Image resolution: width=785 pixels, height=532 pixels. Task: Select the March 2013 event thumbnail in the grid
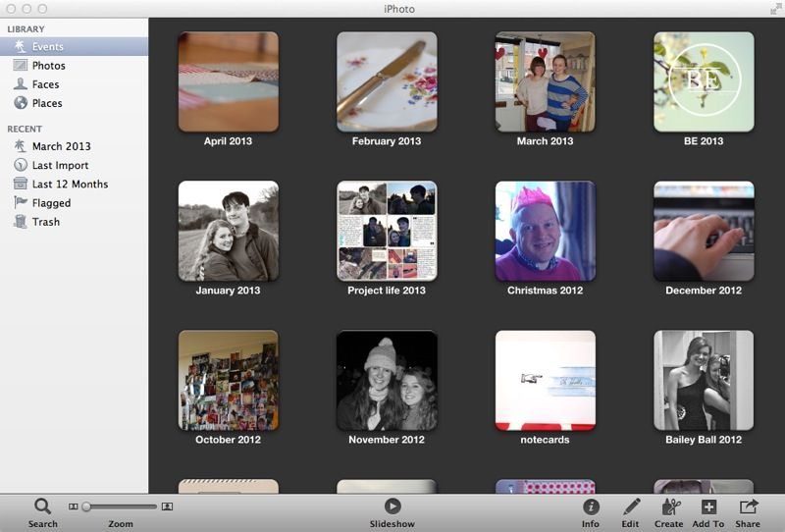[x=546, y=81]
